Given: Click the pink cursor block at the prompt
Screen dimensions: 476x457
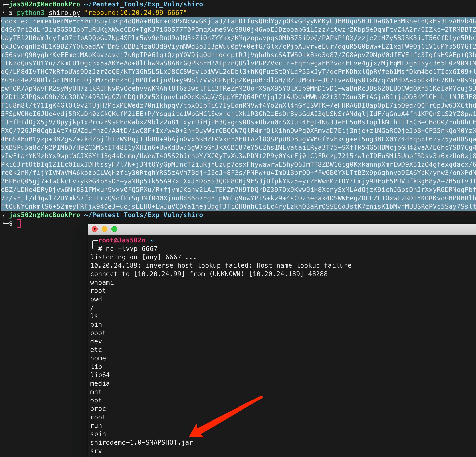Looking at the screenshot, I should pos(19,223).
